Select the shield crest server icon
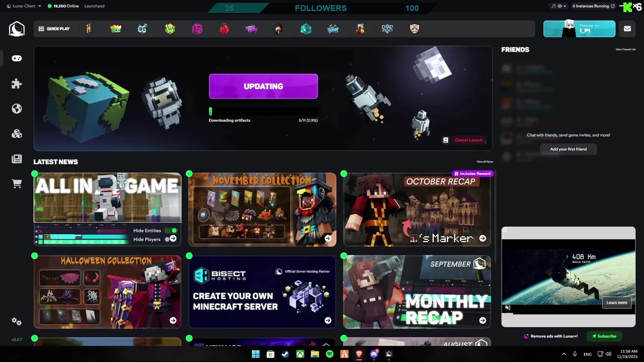The image size is (644, 362). coord(414,29)
